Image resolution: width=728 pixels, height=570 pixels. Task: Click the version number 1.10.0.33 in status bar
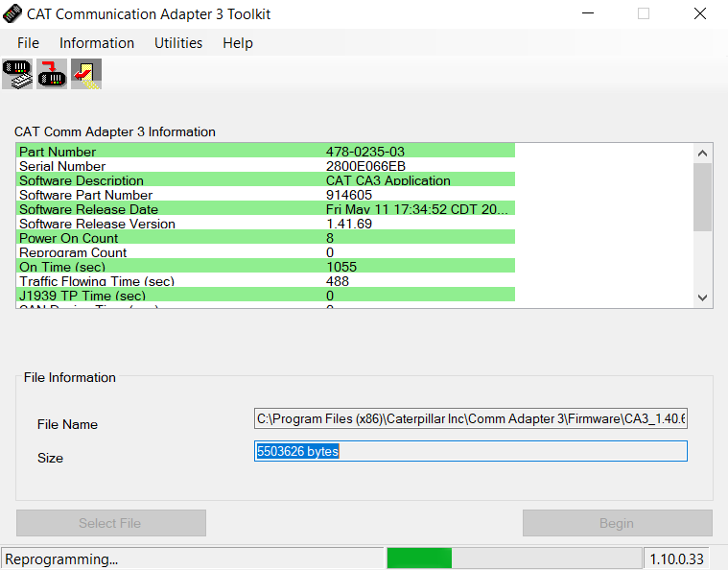pos(676,558)
